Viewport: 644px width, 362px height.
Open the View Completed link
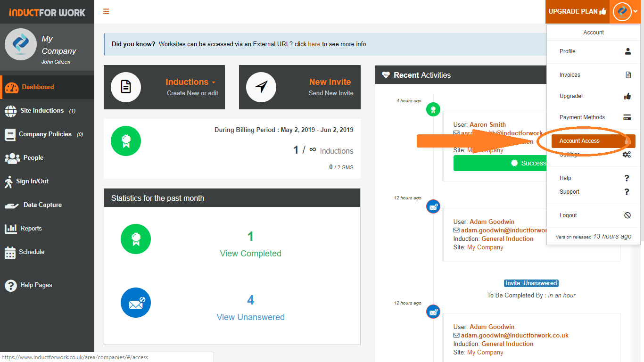point(251,254)
